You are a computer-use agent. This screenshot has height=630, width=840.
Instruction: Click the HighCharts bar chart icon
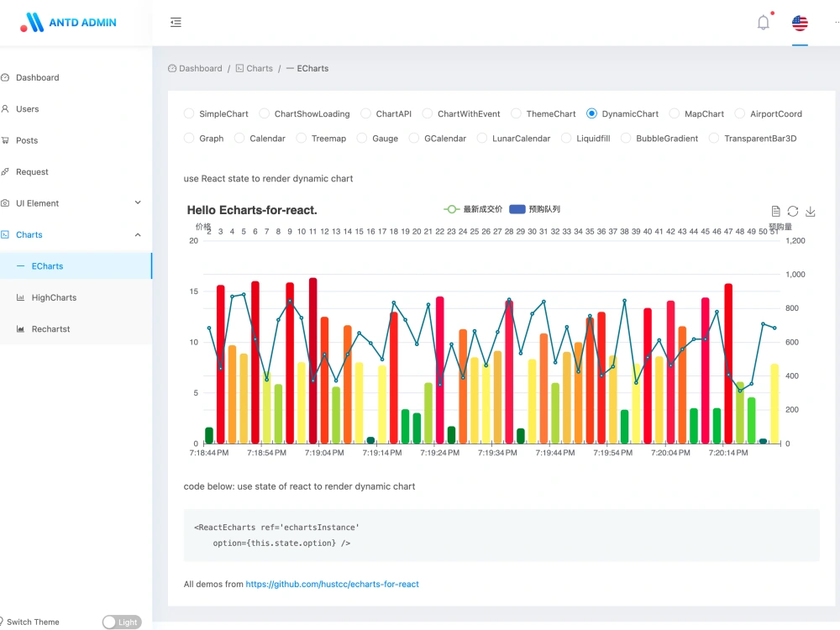20,297
